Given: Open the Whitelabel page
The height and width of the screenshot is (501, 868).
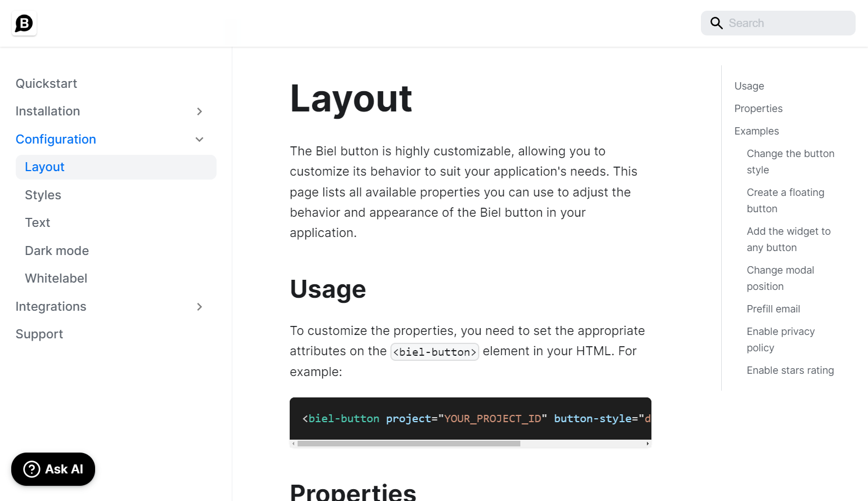Looking at the screenshot, I should point(56,279).
